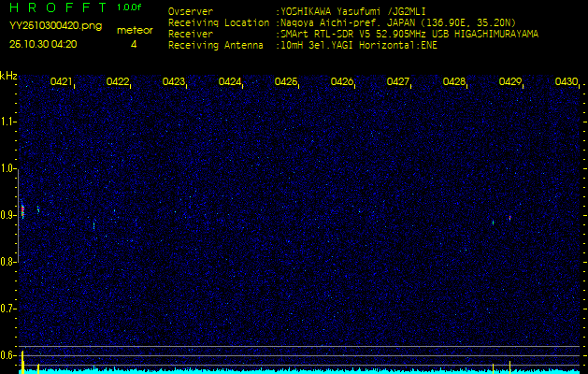Click the Receiving Antenna label
The image size is (588, 374).
[216, 46]
